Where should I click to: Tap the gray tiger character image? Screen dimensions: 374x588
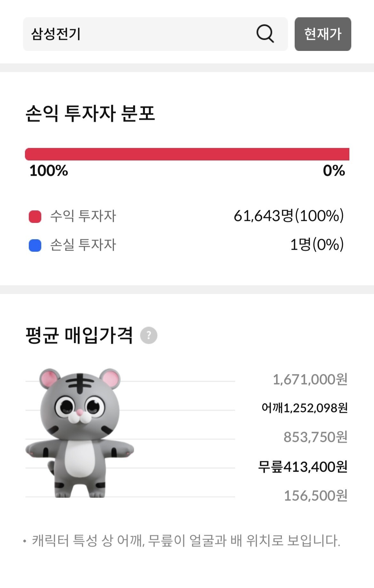[x=80, y=433]
